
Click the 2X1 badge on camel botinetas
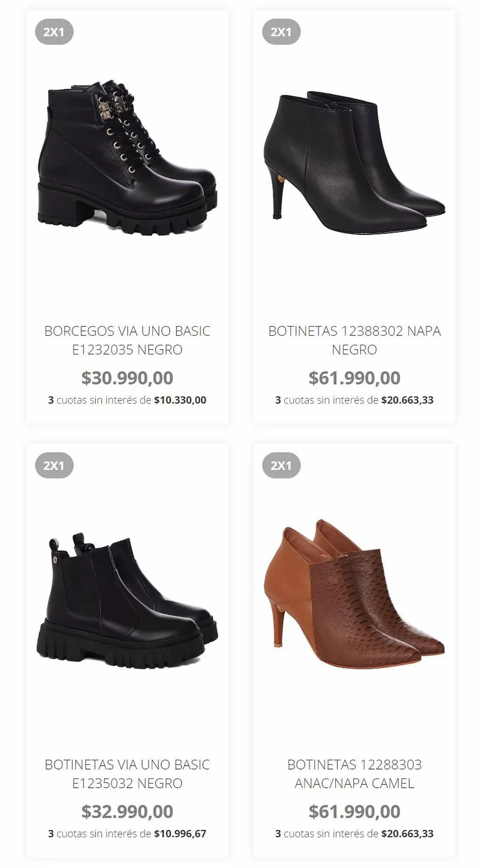[281, 465]
